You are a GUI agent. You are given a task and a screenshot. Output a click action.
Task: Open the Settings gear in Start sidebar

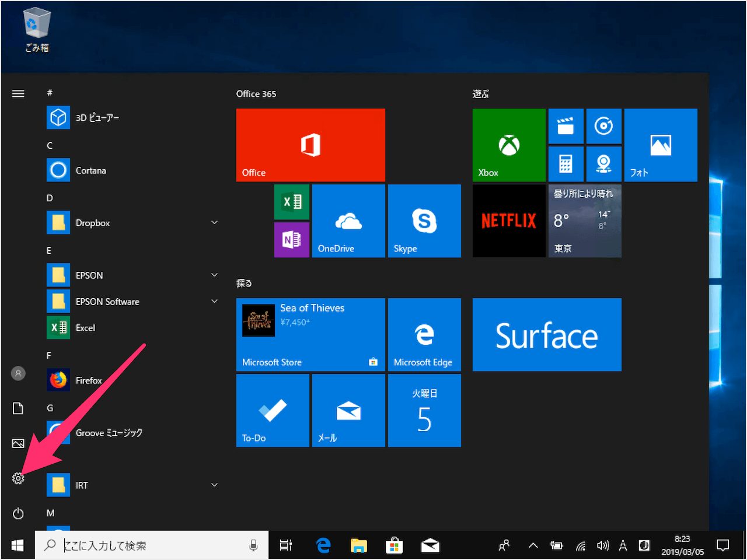coord(18,478)
